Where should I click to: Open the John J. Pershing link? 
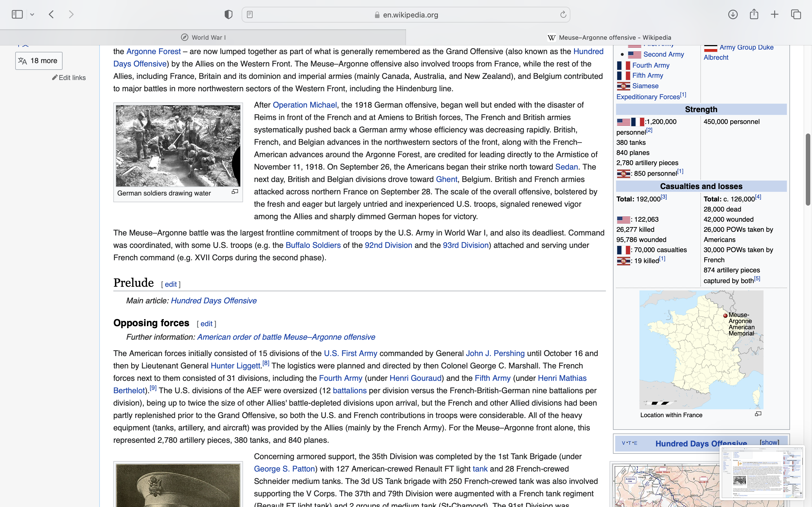(495, 353)
